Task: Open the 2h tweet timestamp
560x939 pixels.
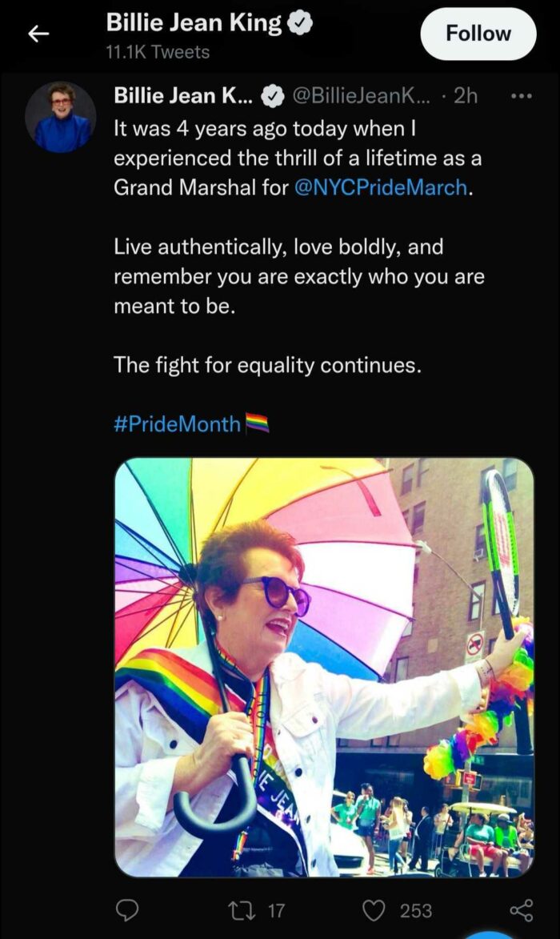Action: 466,95
